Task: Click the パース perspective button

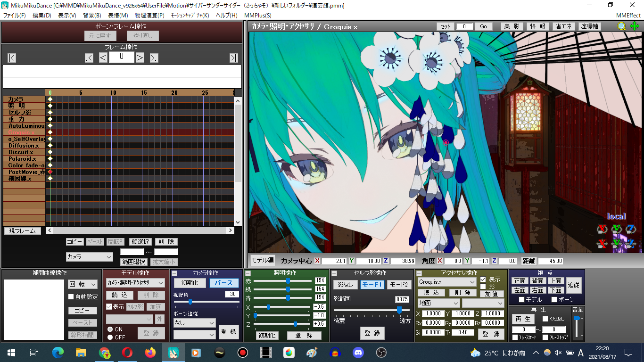Action: 224,283
